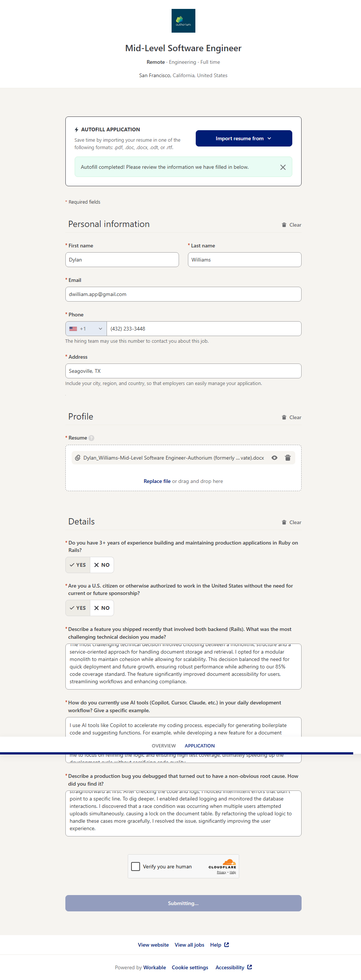Image resolution: width=361 pixels, height=980 pixels.
Task: Click the paperclip icon beside resume filename
Action: pos(78,458)
